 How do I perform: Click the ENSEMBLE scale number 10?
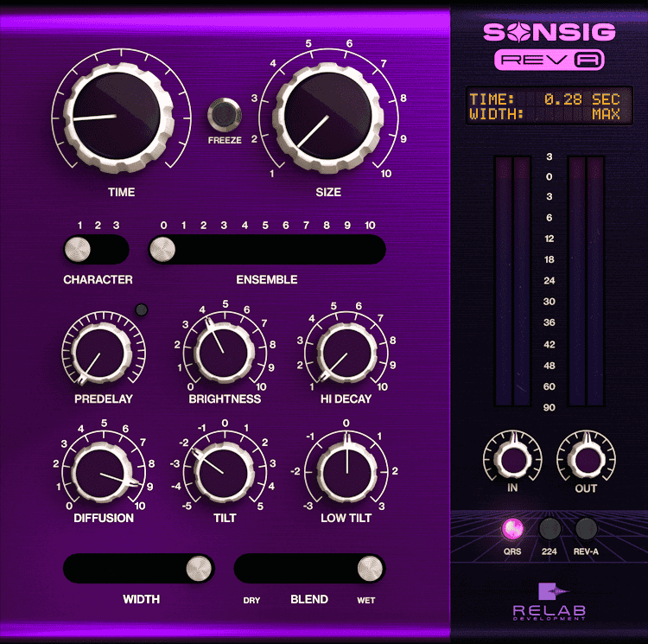370,226
